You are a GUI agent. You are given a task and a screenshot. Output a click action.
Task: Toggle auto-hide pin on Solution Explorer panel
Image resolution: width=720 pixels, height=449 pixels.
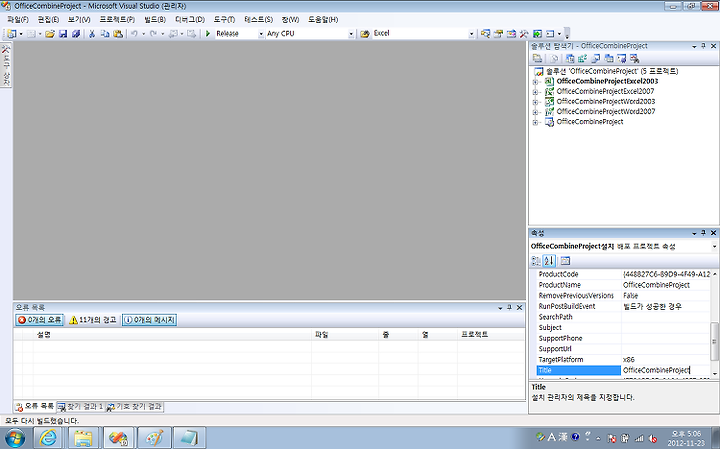coord(703,46)
